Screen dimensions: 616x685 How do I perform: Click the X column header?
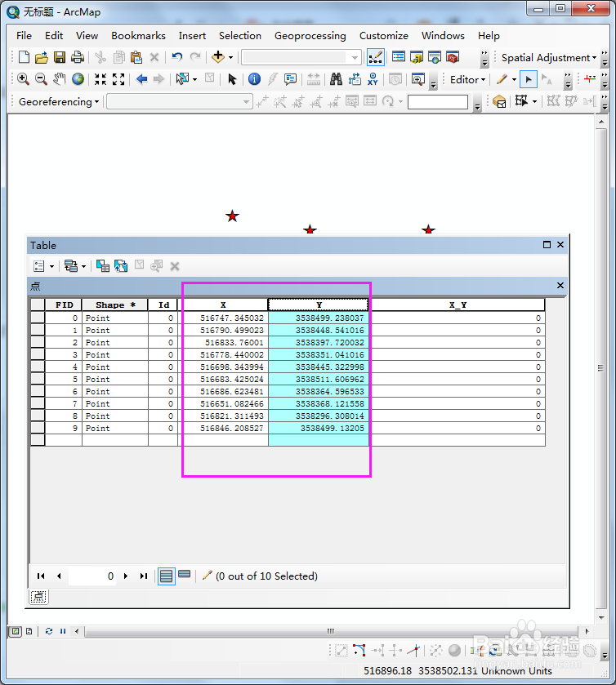tap(223, 305)
